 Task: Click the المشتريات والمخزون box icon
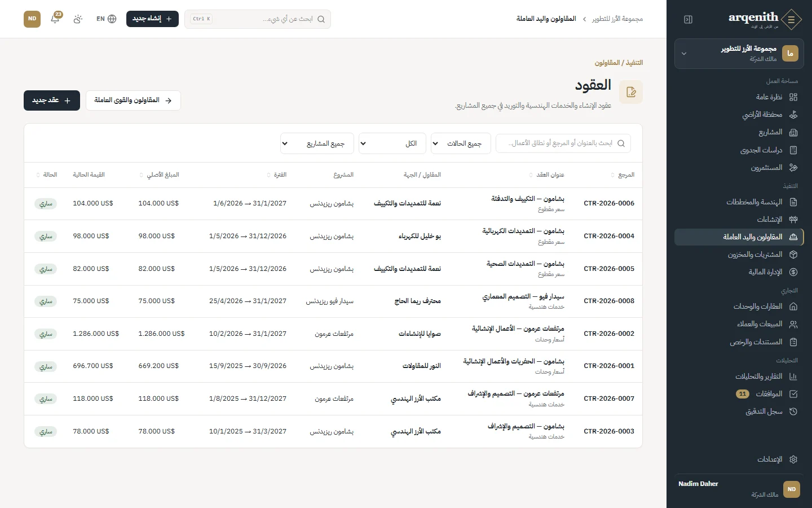pos(793,255)
